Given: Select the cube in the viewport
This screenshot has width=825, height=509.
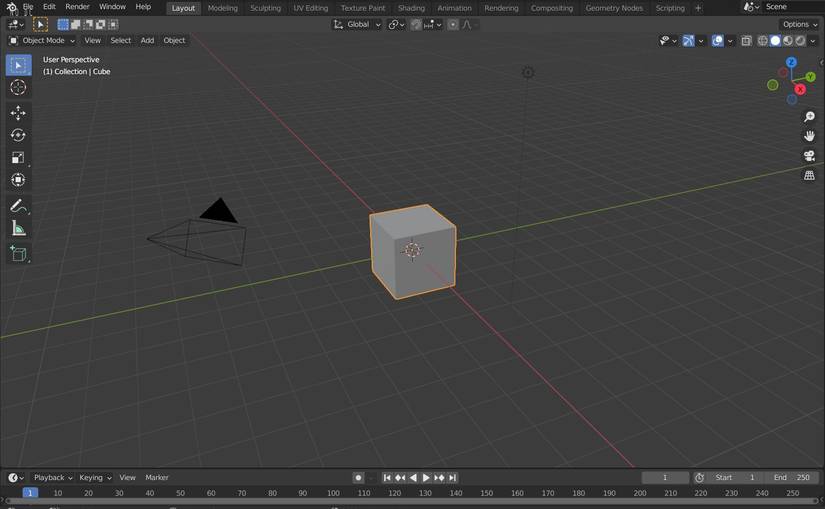Looking at the screenshot, I should [413, 252].
